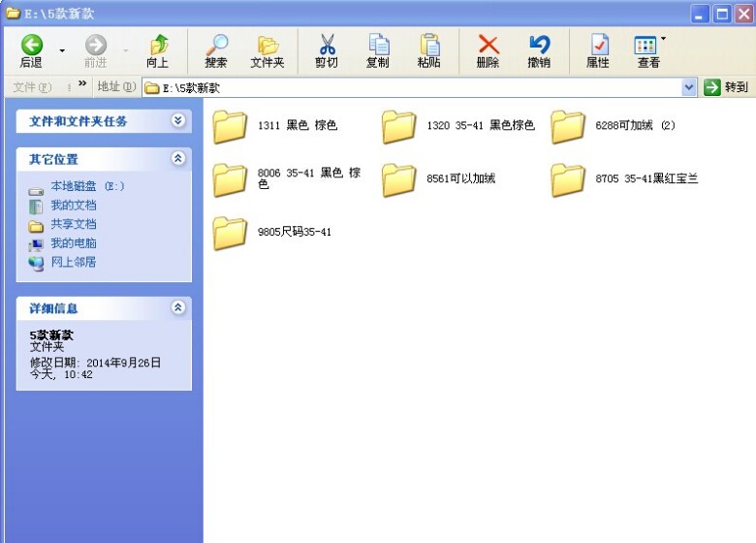Open My Documents (我的文档) link
This screenshot has height=543, width=756.
[x=73, y=206]
